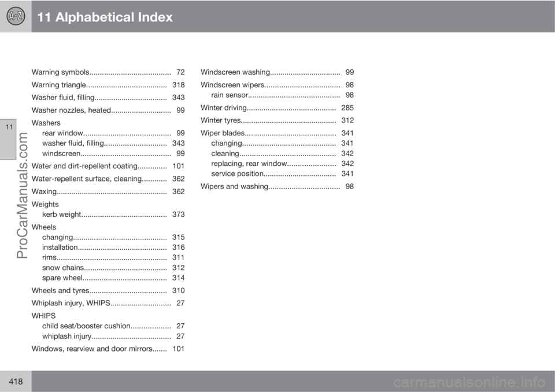Image resolution: width=555 pixels, height=392 pixels.
Task: Click 'child seat/booster cushion' sub-entry
Action: coord(113,326)
